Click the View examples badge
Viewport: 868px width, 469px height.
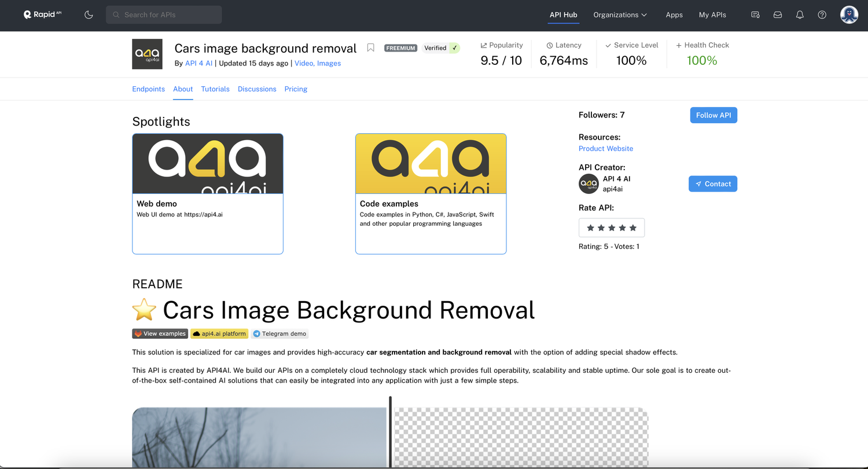click(x=160, y=334)
